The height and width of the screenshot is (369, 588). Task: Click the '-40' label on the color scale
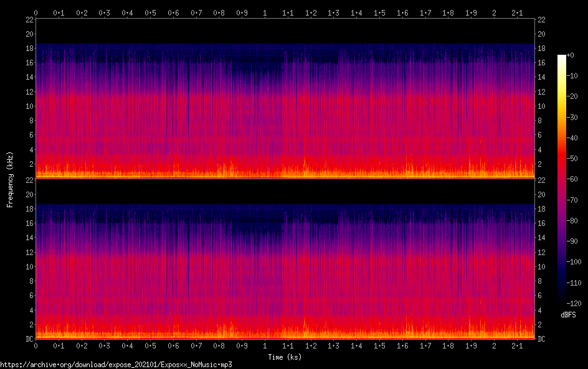click(572, 138)
